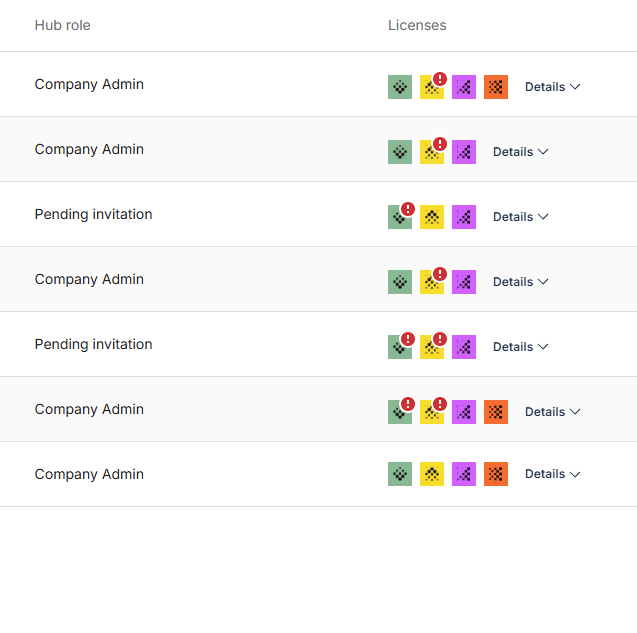The height and width of the screenshot is (633, 637).
Task: Expand Details in the second row
Action: tap(520, 152)
